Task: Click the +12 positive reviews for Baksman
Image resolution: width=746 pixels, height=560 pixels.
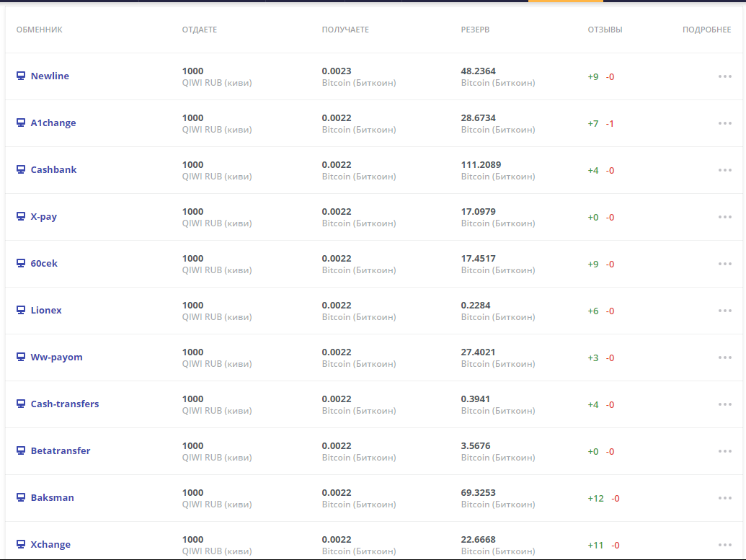Action: [x=595, y=499]
